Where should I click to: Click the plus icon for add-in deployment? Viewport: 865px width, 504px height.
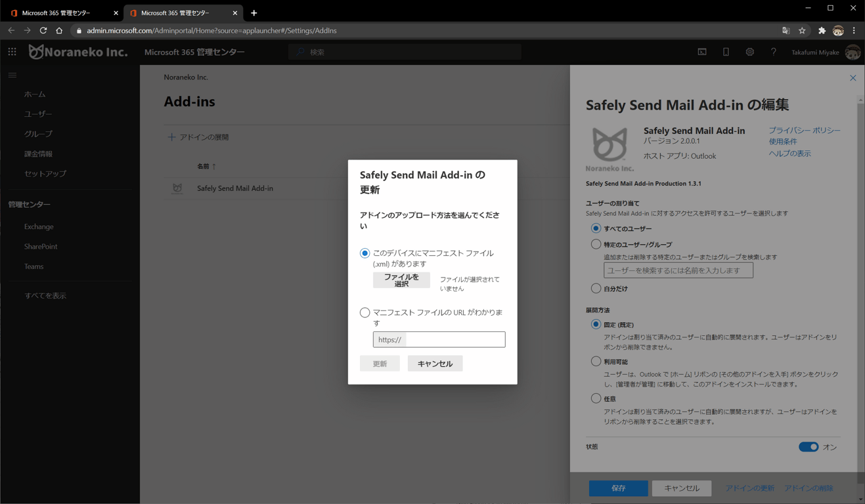pos(171,137)
